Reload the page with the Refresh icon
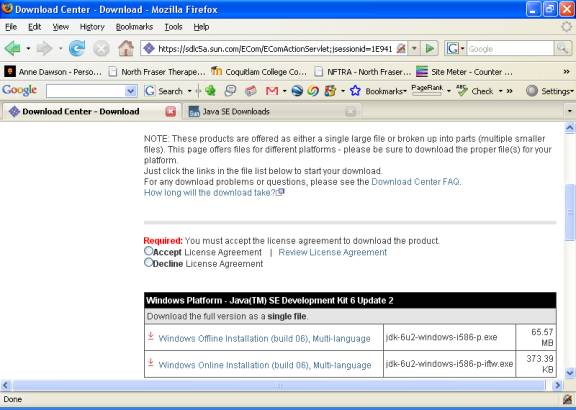The height and width of the screenshot is (410, 576). point(77,48)
